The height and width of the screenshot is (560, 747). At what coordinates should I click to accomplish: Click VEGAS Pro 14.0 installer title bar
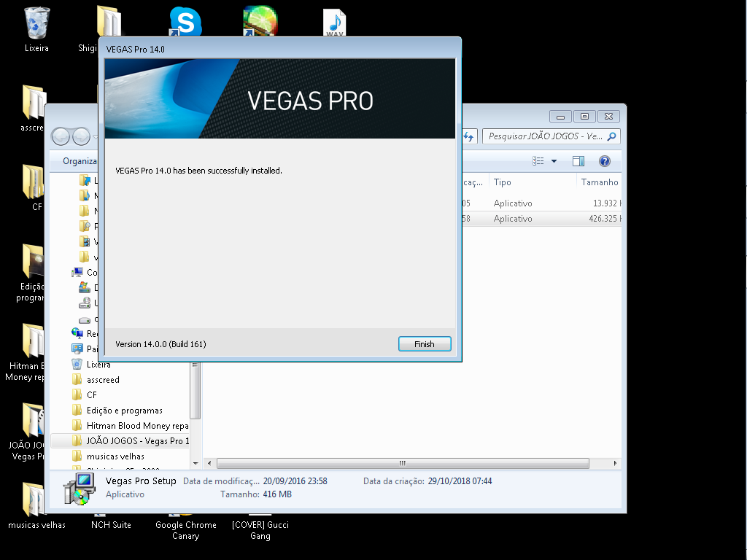(x=280, y=49)
